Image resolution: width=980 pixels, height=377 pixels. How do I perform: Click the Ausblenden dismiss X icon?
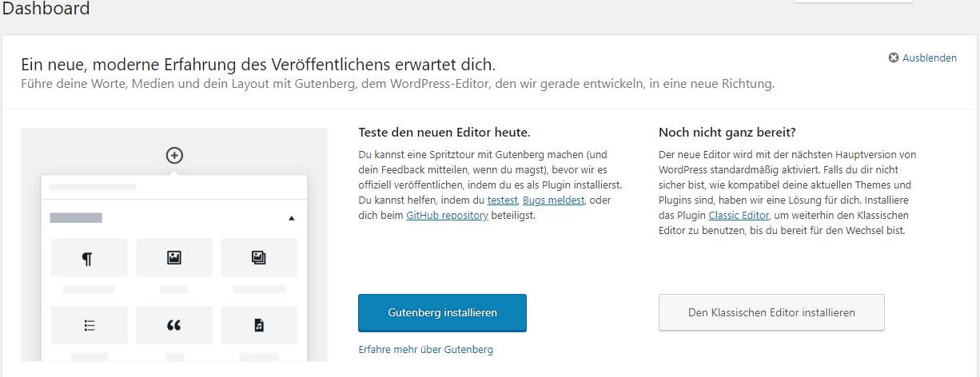894,58
